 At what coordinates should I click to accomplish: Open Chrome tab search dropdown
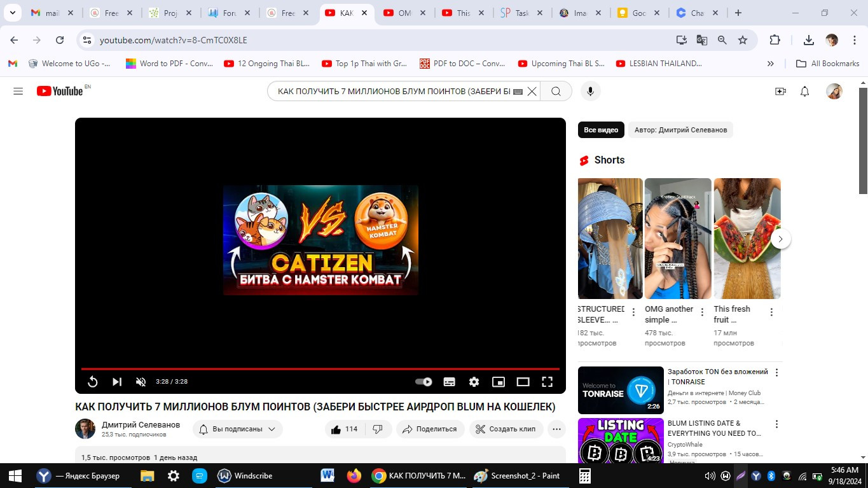point(12,13)
